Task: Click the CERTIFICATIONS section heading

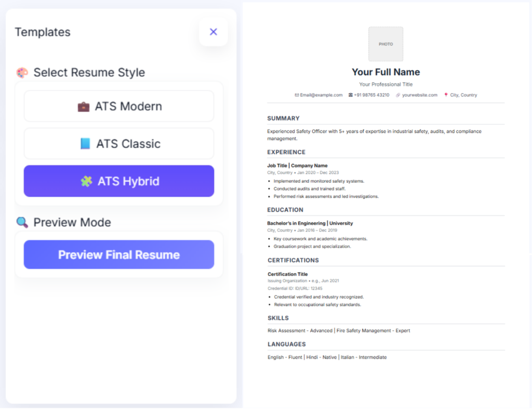Action: [x=293, y=260]
